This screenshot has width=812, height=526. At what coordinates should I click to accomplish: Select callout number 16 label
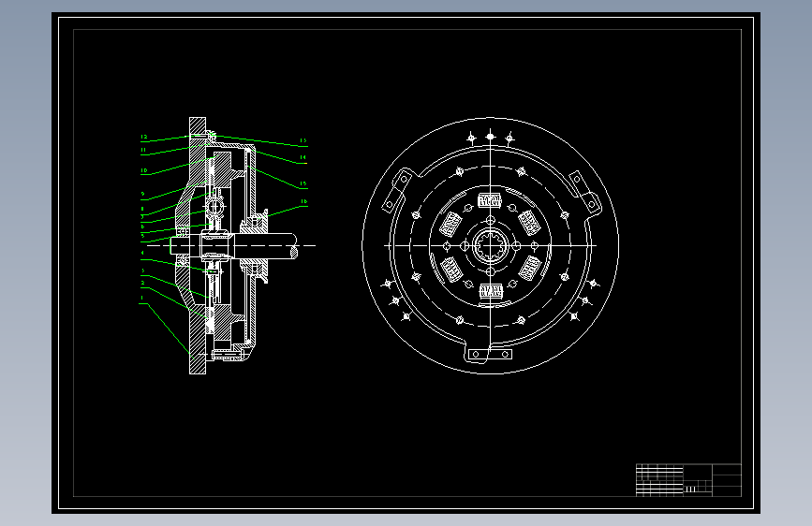coord(303,202)
